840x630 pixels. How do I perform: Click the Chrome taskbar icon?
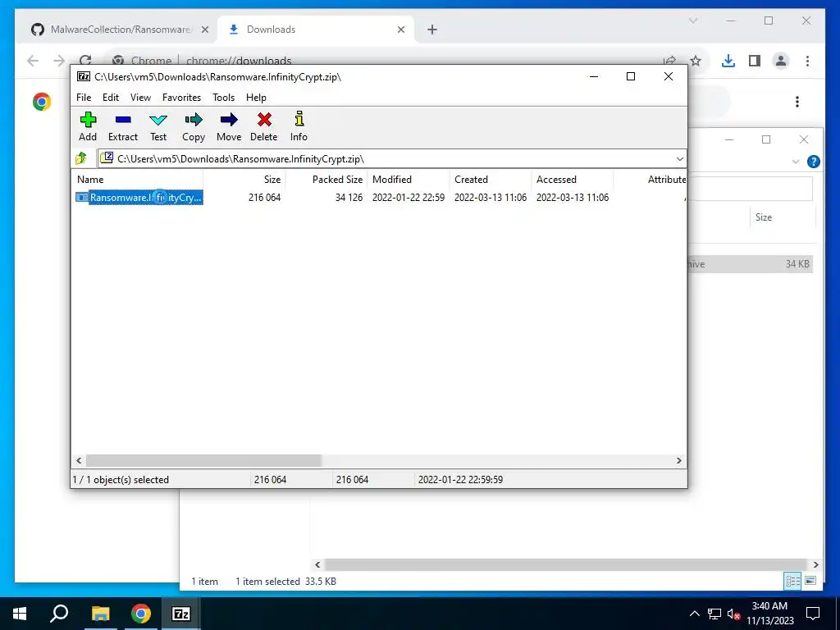tap(140, 614)
